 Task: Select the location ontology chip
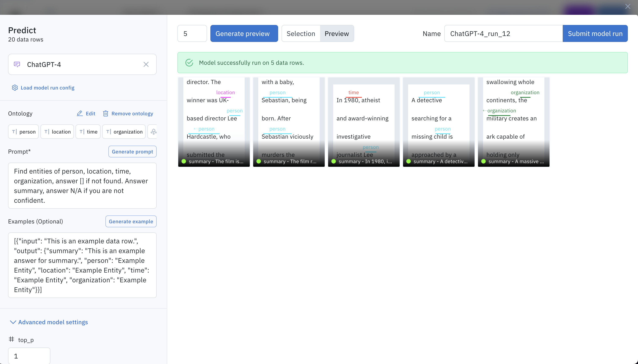(x=57, y=132)
